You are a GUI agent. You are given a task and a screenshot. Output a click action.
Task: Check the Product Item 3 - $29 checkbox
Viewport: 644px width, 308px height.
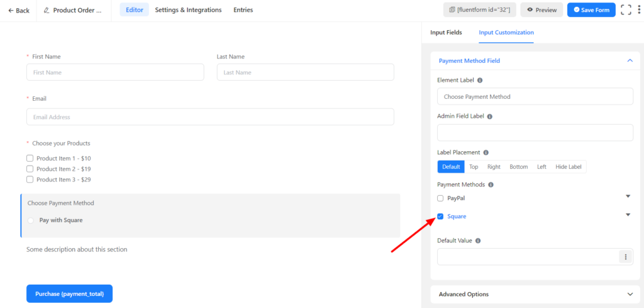(x=30, y=180)
